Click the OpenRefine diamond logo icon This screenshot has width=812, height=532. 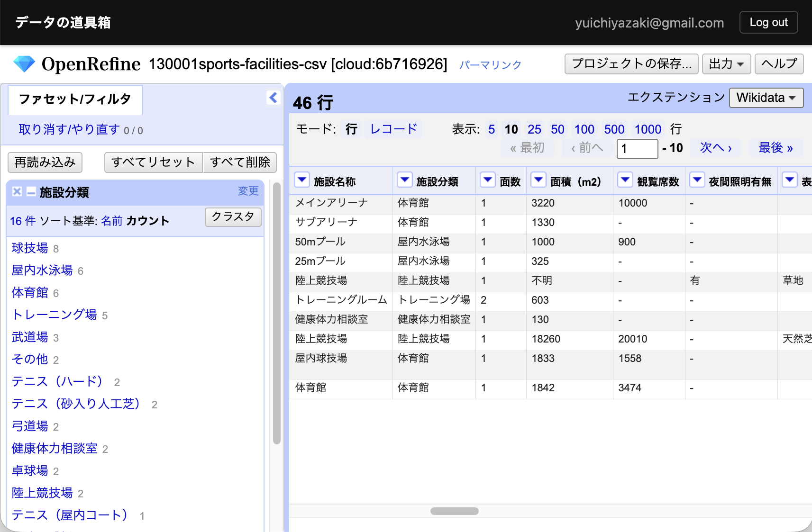tap(24, 64)
